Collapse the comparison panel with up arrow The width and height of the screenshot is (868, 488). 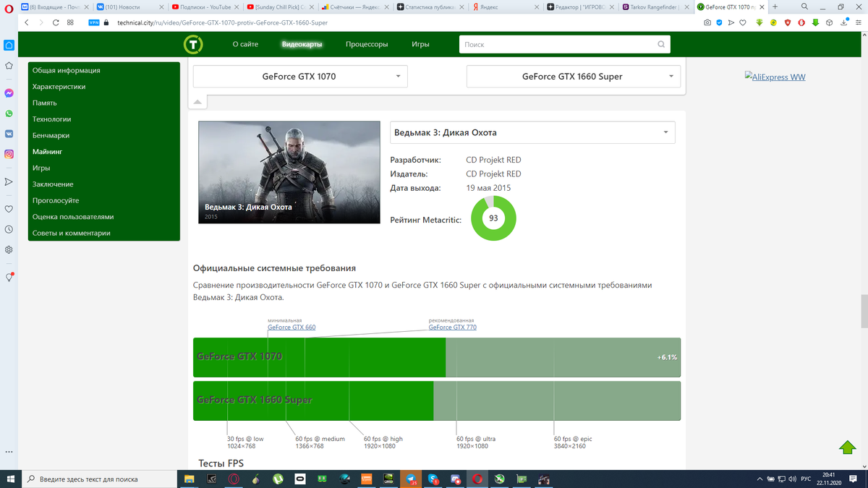pyautogui.click(x=197, y=102)
